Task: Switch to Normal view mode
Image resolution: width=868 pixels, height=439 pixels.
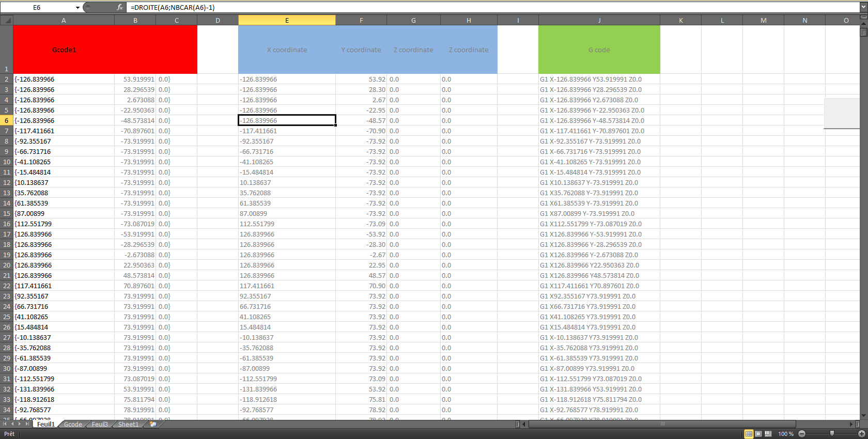Action: pos(749,434)
